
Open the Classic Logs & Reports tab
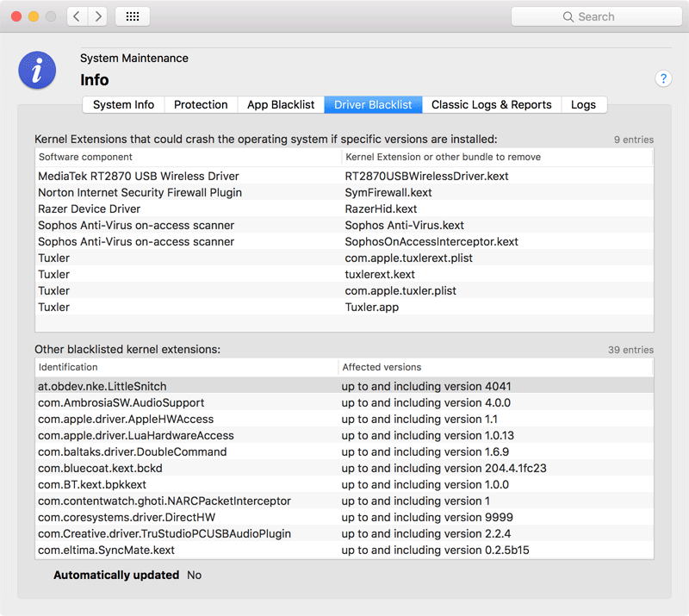click(x=491, y=104)
